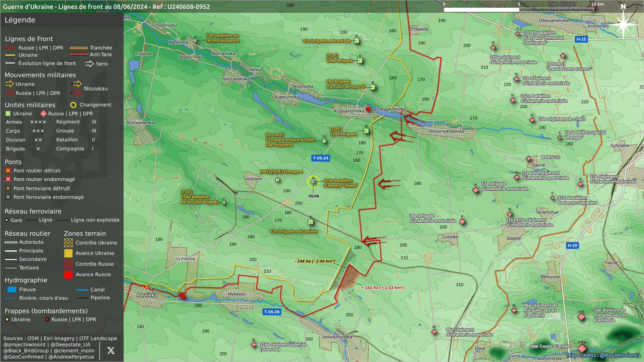Screen dimensions: 644x362
Task: Click the 'Map credits : @Pouletvolant3' text
Action: 603,355
